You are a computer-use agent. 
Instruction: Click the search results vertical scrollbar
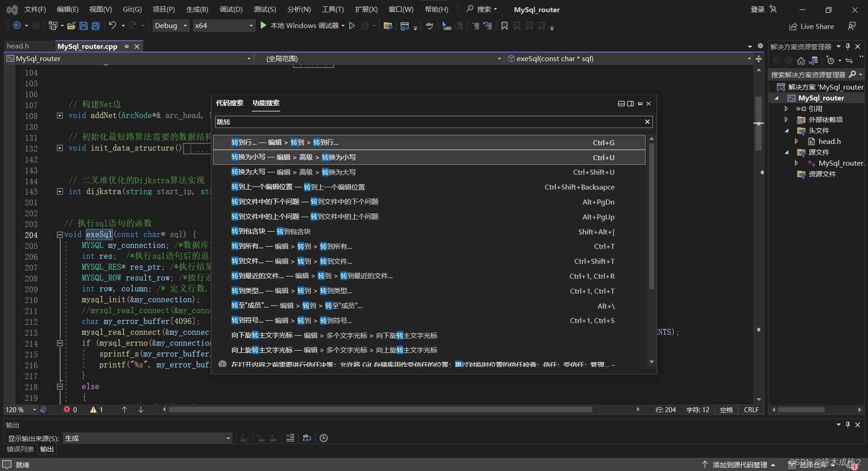coord(651,216)
